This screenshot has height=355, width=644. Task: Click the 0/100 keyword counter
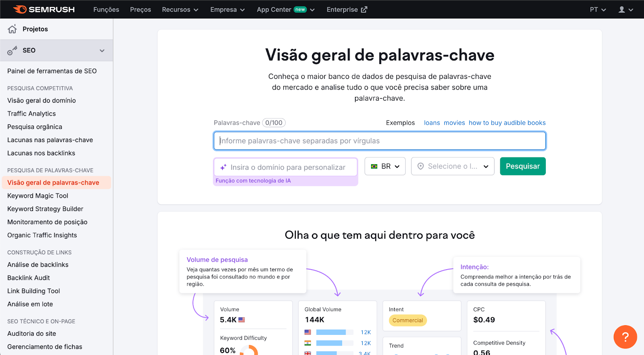click(274, 123)
